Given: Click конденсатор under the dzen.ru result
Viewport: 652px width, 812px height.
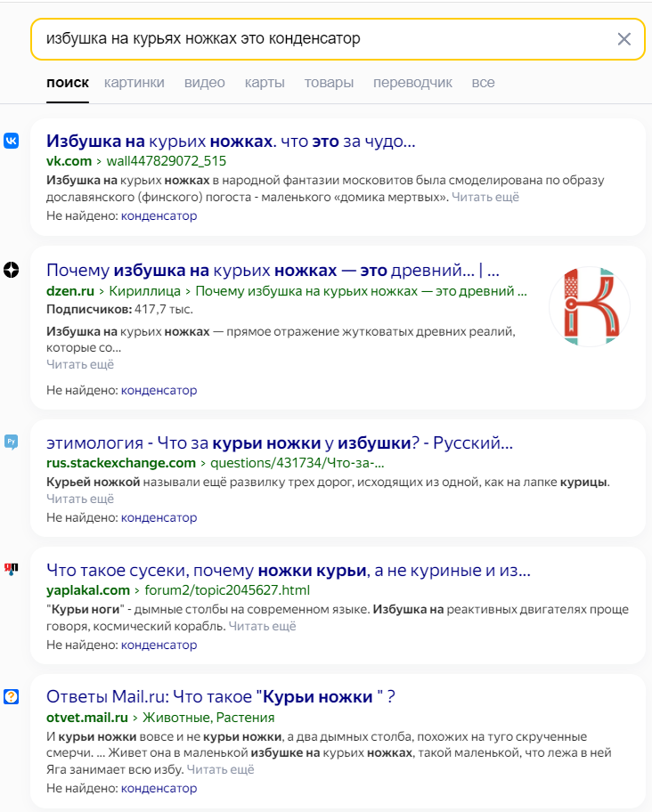Looking at the screenshot, I should [x=159, y=390].
